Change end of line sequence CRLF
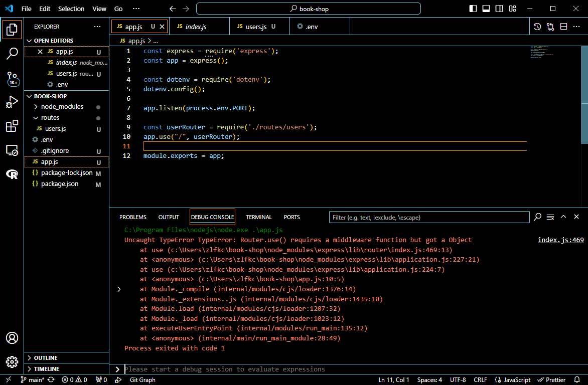This screenshot has height=385, width=588. click(480, 380)
